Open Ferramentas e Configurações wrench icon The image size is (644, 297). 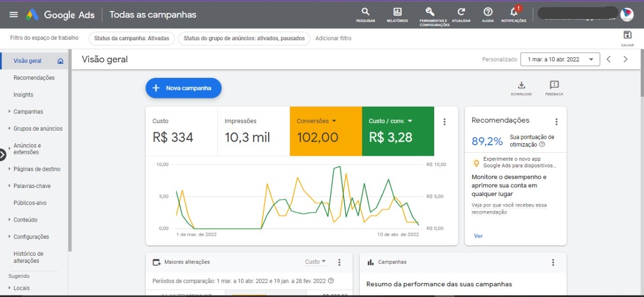click(429, 12)
